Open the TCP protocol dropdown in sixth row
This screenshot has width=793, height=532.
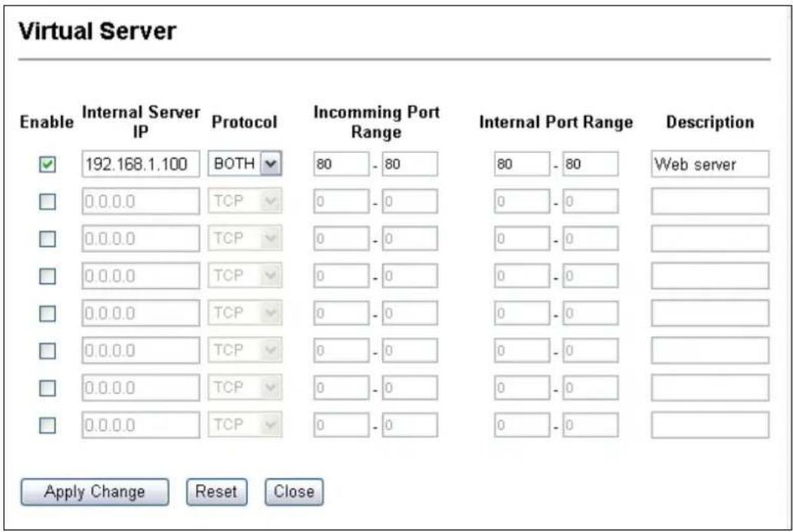point(245,350)
